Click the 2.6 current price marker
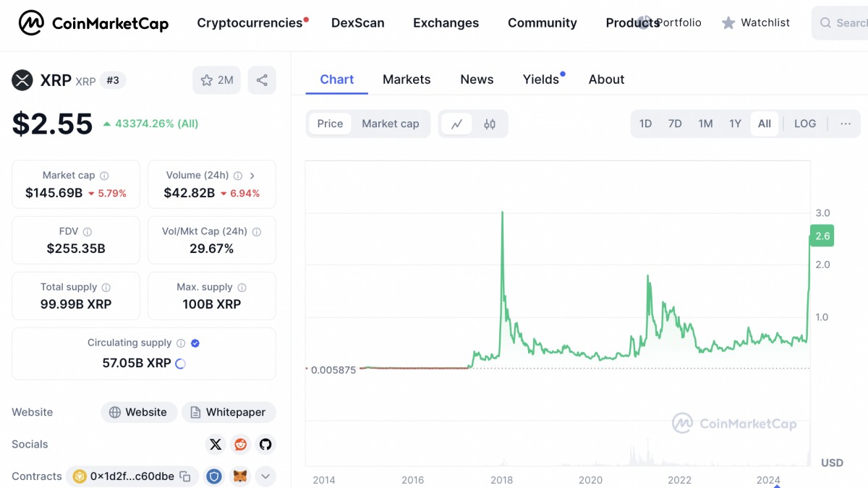 click(823, 236)
